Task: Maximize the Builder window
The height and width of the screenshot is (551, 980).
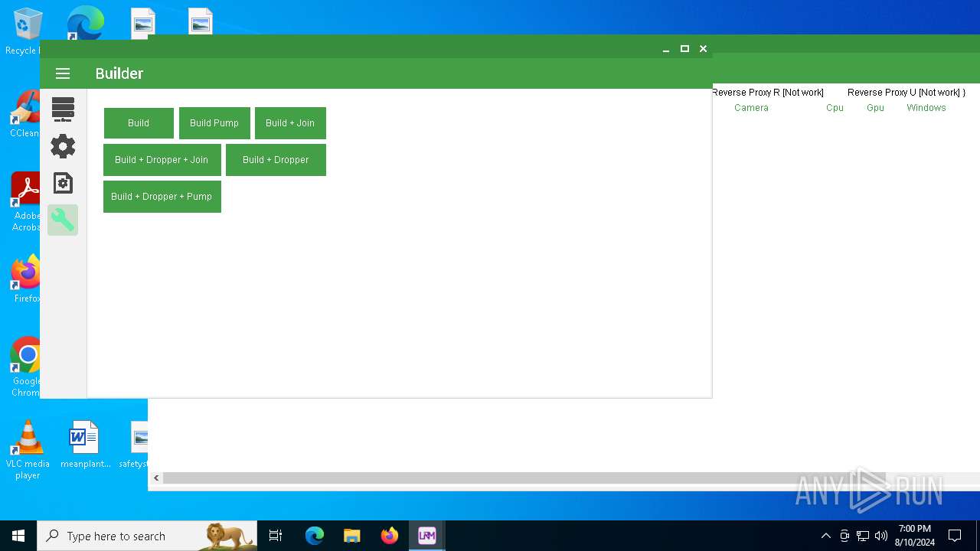Action: click(x=684, y=49)
